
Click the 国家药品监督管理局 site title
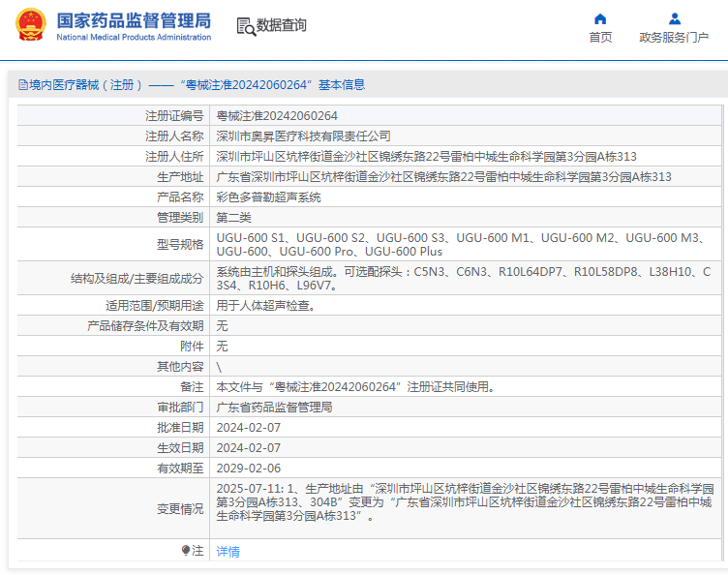pyautogui.click(x=133, y=19)
